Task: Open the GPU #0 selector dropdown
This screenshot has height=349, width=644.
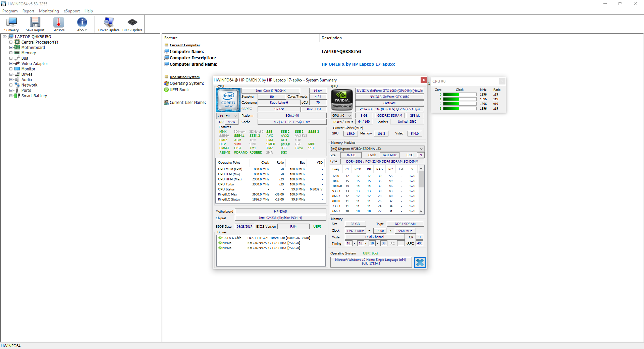Action: 341,116
